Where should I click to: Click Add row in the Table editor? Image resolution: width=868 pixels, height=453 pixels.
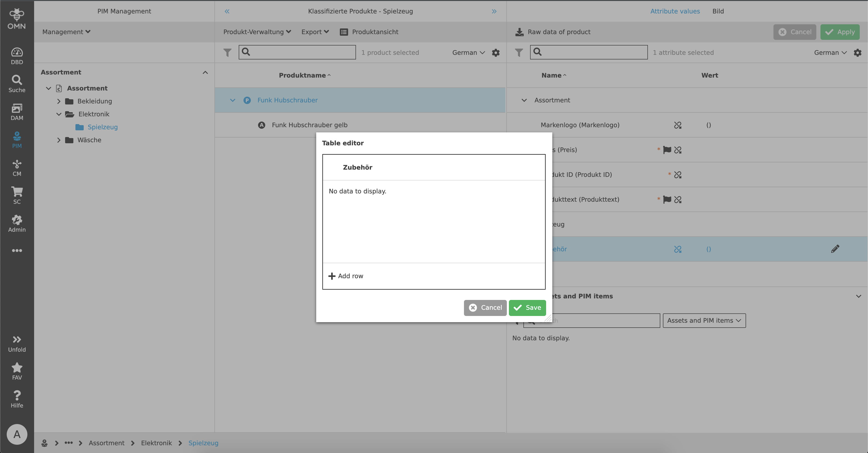346,276
